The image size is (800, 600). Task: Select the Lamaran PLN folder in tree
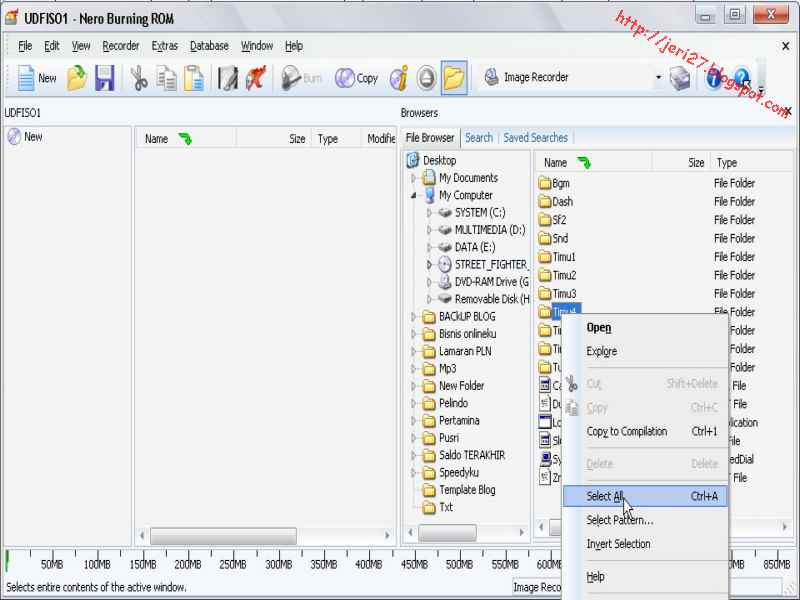click(x=457, y=352)
